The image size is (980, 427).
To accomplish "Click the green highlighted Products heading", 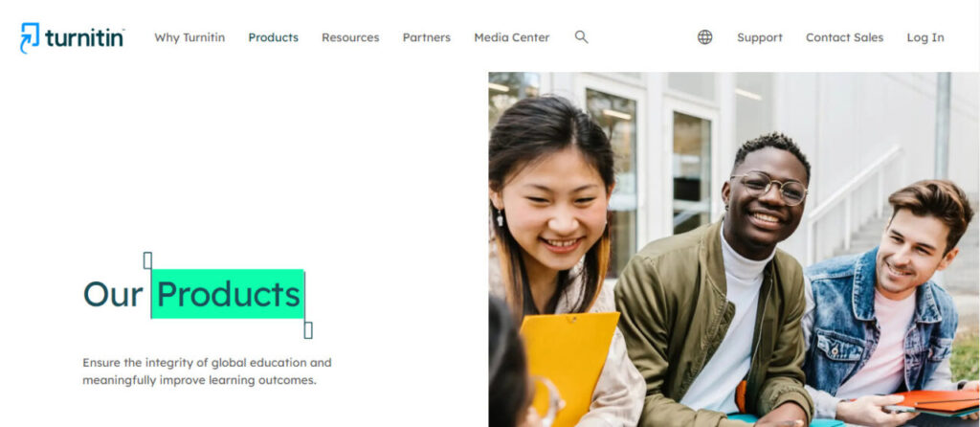I will tap(228, 294).
